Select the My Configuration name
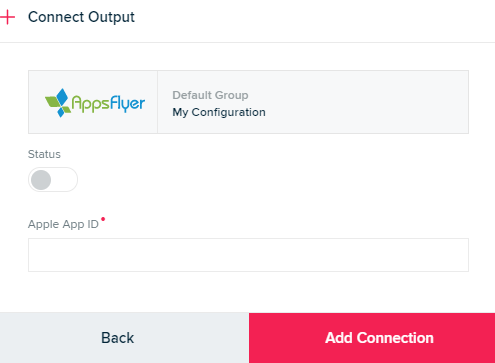 (x=219, y=112)
